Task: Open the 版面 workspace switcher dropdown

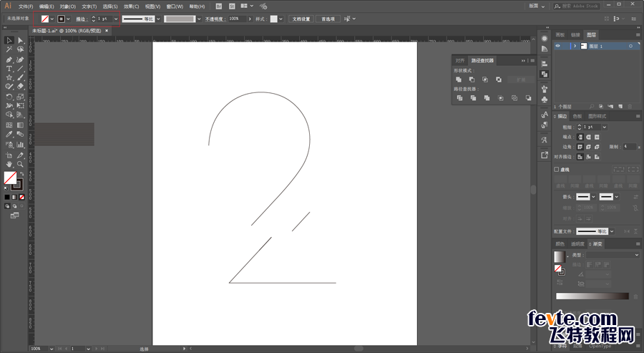Action: pyautogui.click(x=537, y=6)
